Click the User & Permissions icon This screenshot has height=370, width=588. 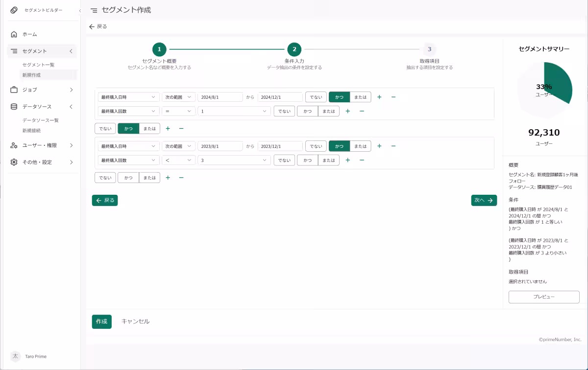14,145
